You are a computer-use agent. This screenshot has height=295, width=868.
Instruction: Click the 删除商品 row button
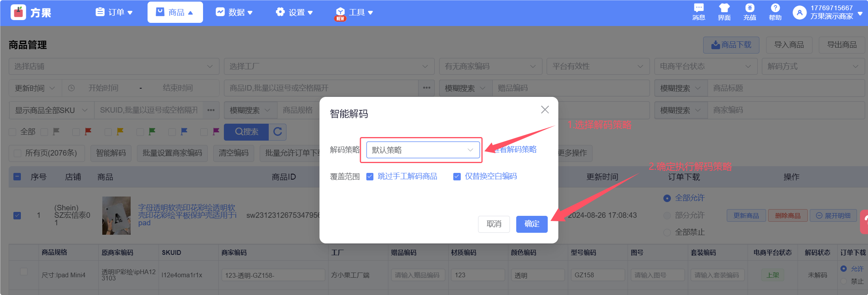[x=788, y=215]
